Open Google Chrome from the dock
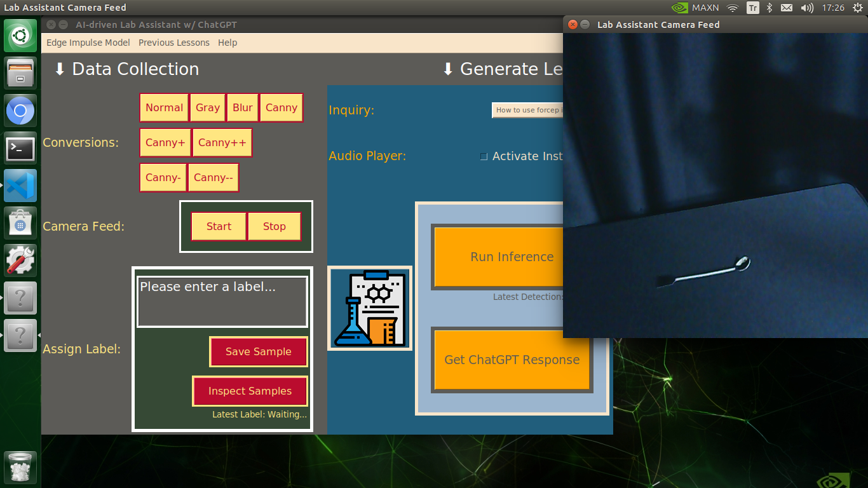The width and height of the screenshot is (868, 488). pos(20,111)
